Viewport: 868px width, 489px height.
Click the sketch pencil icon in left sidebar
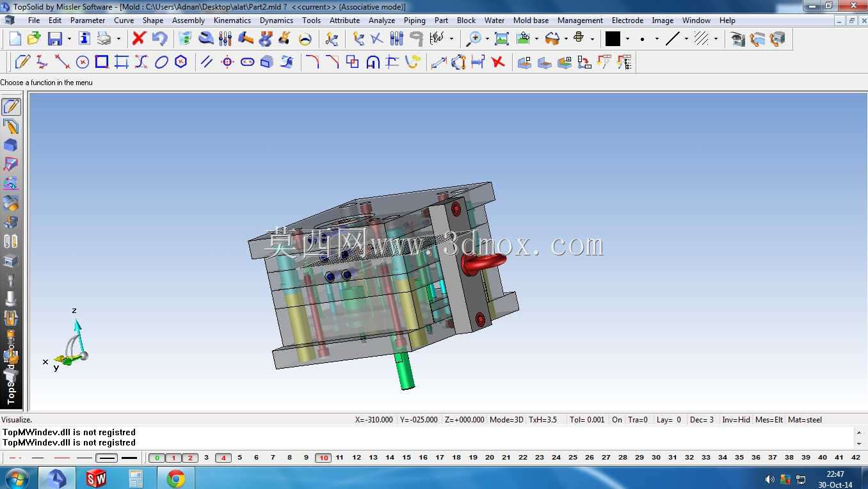coord(11,107)
